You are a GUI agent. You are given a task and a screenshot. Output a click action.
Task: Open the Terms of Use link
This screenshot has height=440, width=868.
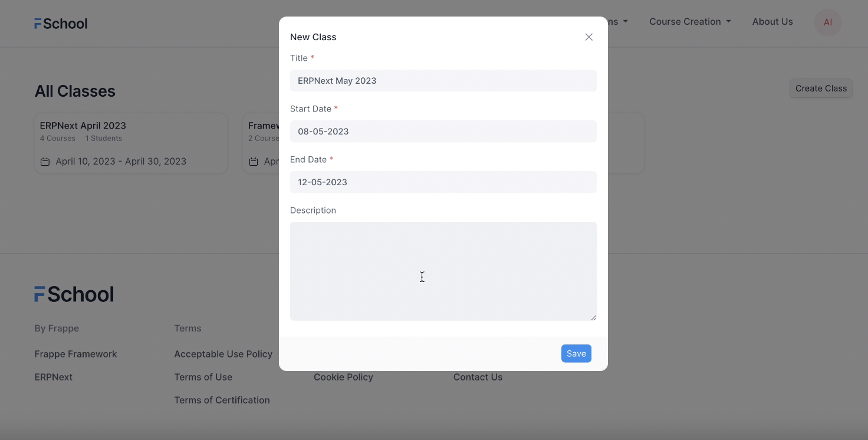click(x=203, y=377)
